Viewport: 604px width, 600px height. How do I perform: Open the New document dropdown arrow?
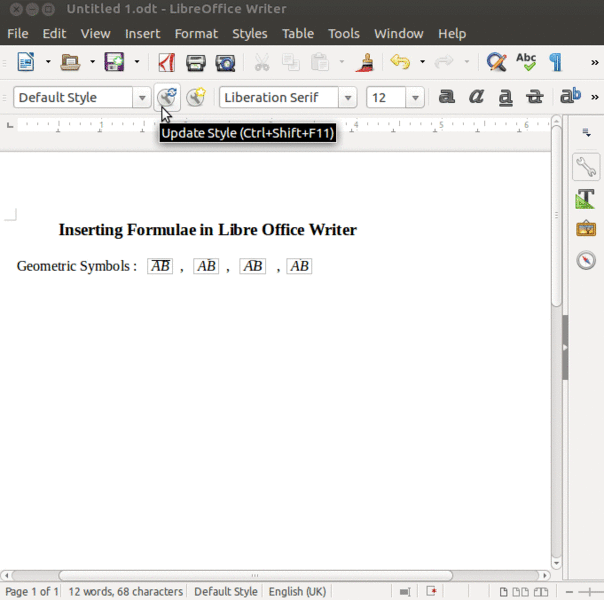point(48,62)
